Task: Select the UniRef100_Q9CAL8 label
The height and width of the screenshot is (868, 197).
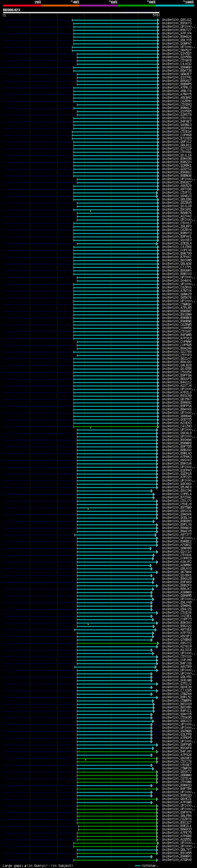Action: click(177, 433)
